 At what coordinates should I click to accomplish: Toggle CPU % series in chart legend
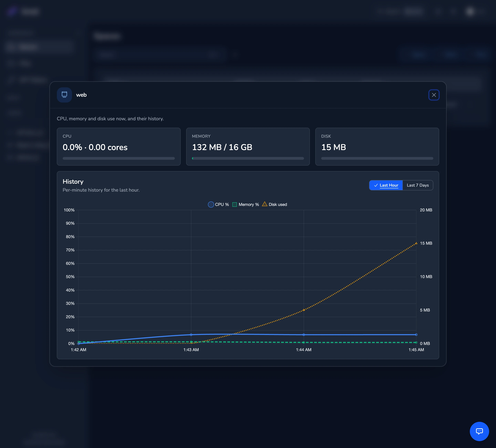point(219,205)
